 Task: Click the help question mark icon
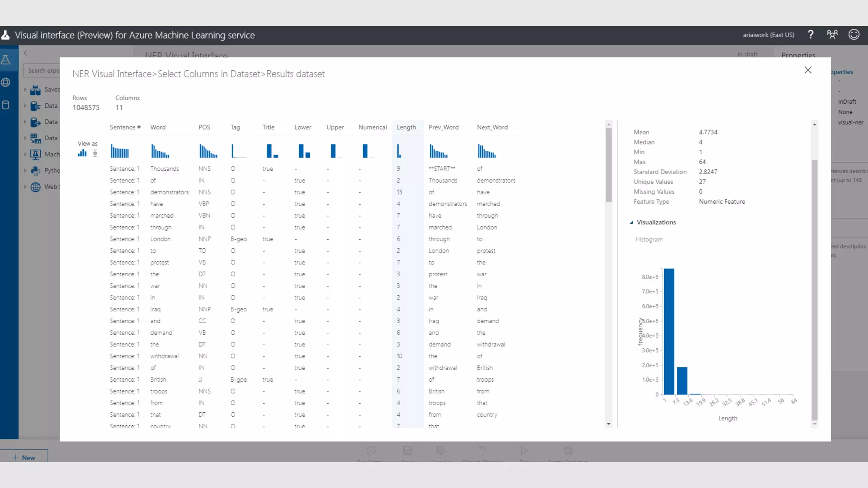coord(810,35)
